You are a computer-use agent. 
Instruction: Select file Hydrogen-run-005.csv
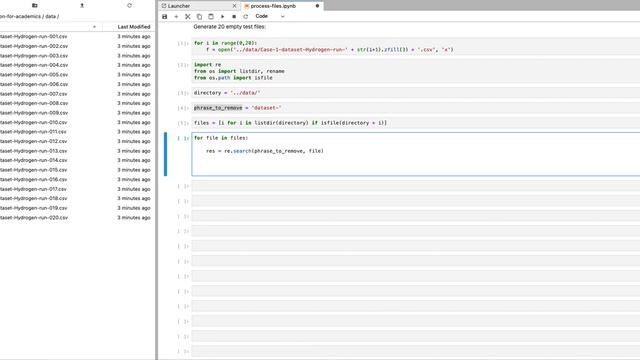(33, 75)
